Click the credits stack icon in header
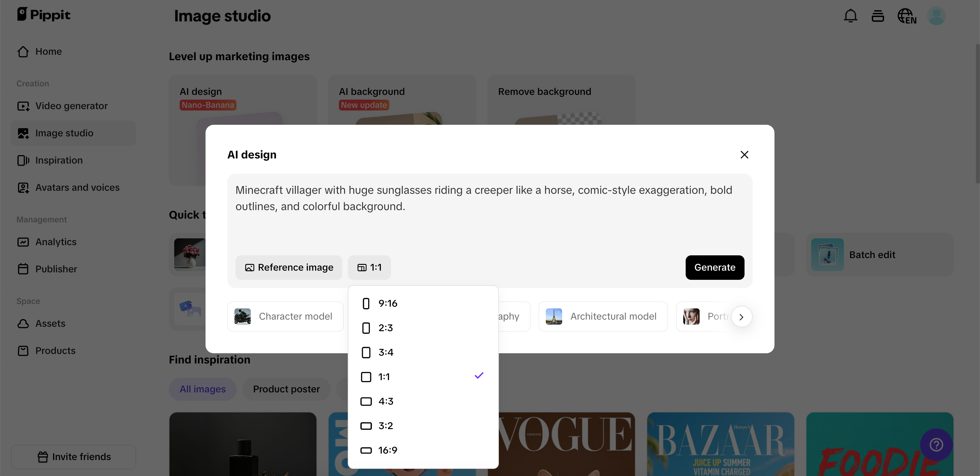 coord(878,16)
